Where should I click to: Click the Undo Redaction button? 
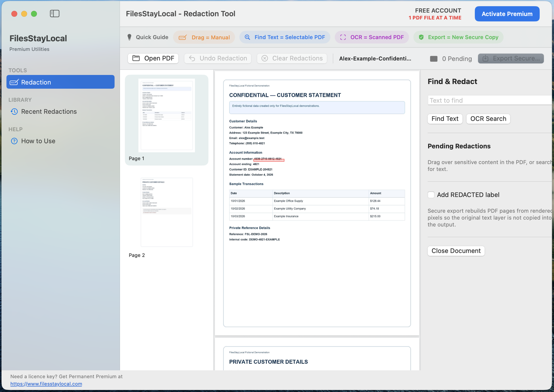[218, 58]
